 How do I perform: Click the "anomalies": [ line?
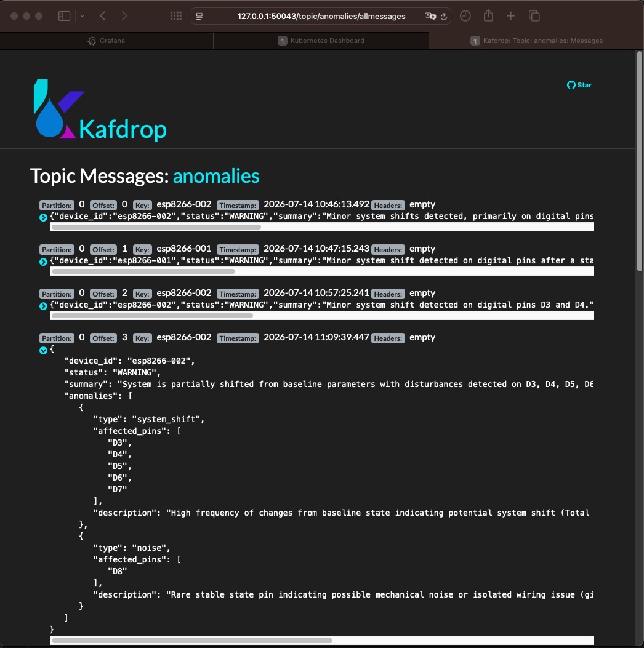pos(98,396)
